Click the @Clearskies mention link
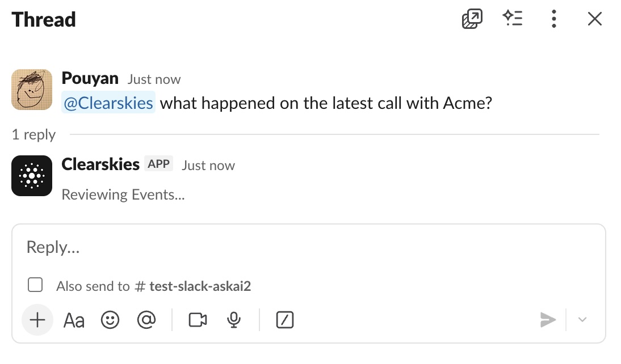 pos(108,103)
